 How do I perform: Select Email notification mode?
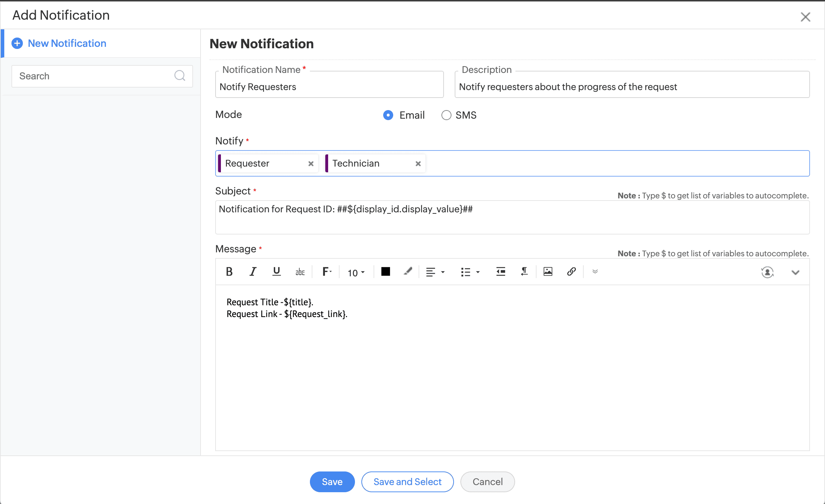pyautogui.click(x=388, y=115)
